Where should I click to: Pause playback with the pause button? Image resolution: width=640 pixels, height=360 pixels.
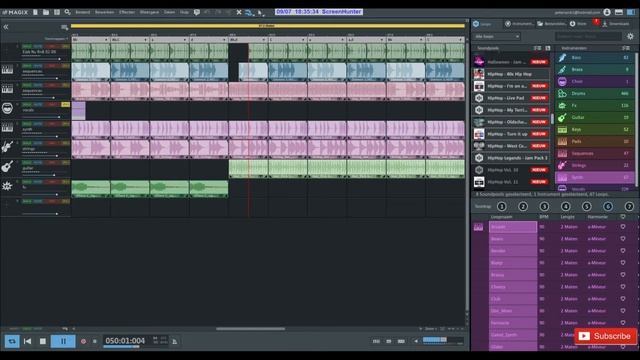(x=63, y=341)
